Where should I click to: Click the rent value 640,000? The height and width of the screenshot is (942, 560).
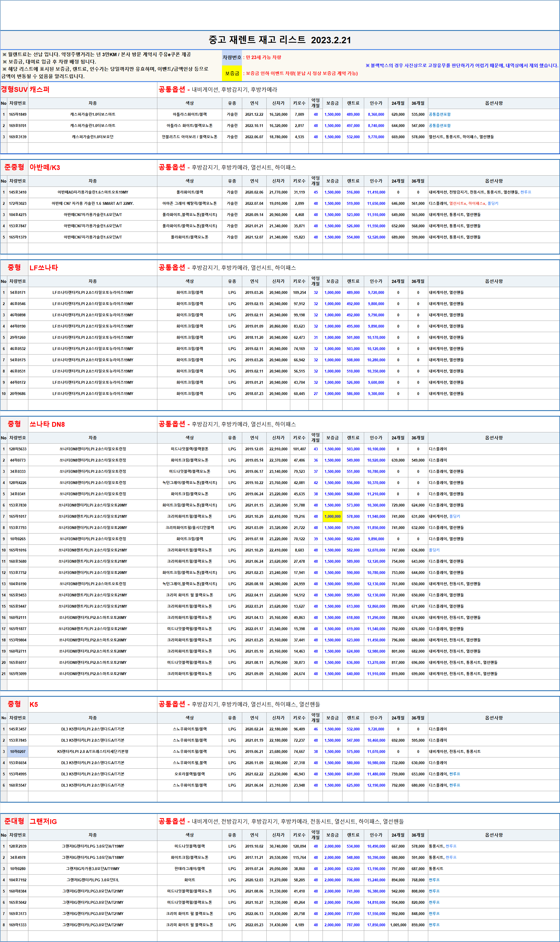click(353, 674)
